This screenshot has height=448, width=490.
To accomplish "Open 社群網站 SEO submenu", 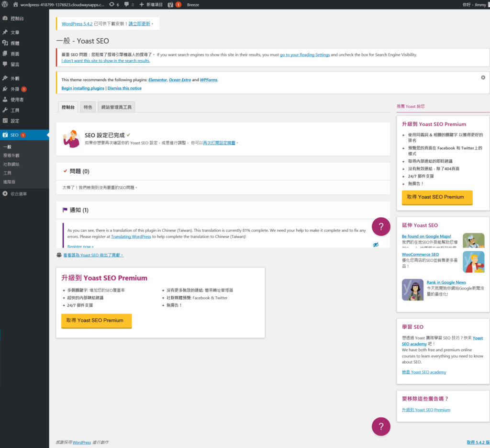I will tap(11, 164).
